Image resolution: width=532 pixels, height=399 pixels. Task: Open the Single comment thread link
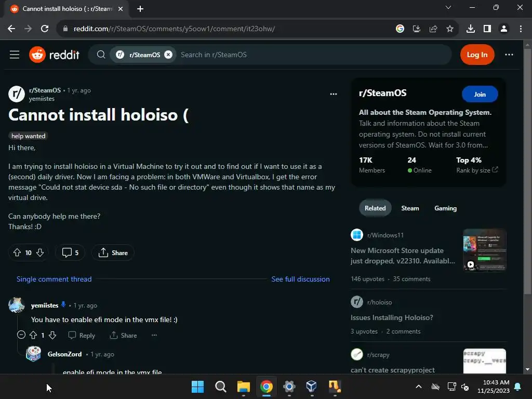point(54,279)
